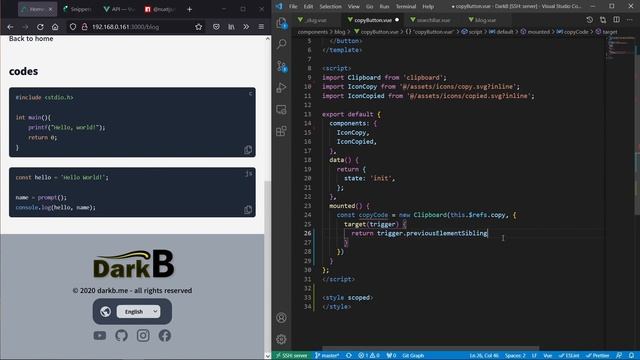
Task: Split the editor to the right
Action: pyautogui.click(x=616, y=20)
